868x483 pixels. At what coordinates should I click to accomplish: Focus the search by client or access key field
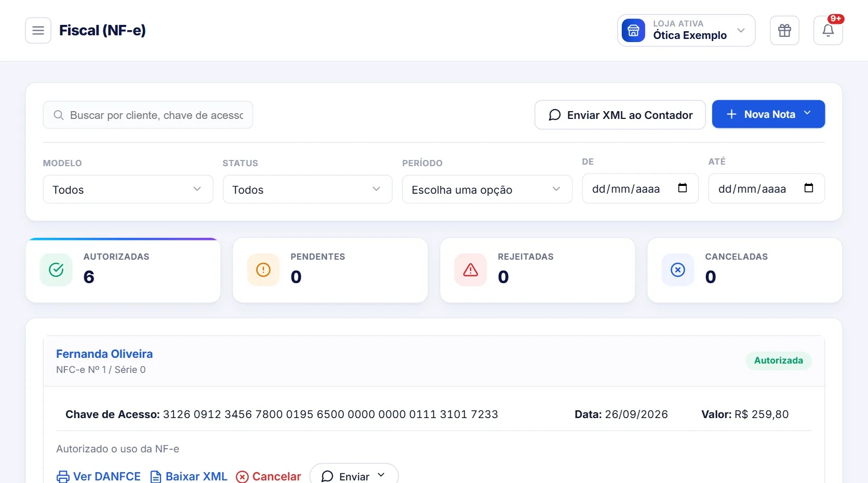pyautogui.click(x=148, y=115)
